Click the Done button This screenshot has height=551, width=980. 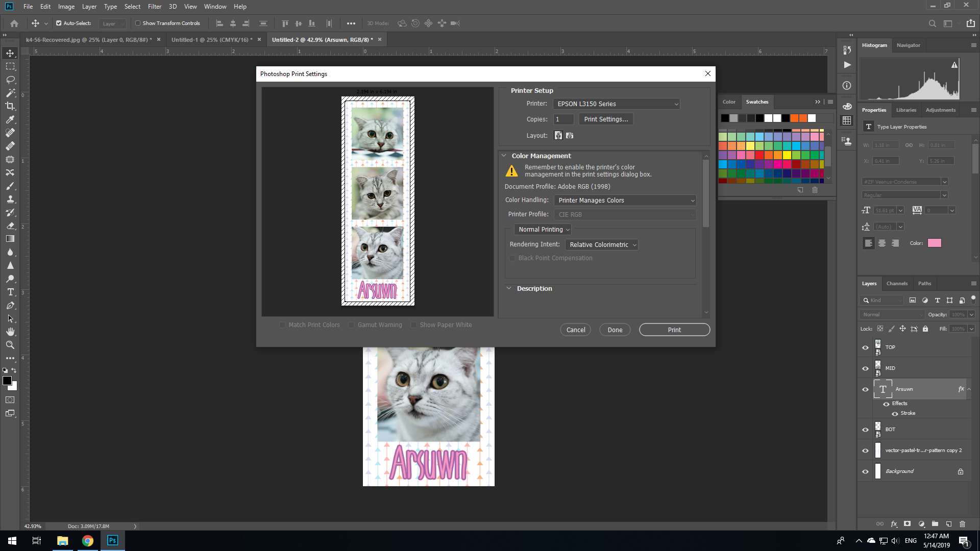(x=615, y=330)
